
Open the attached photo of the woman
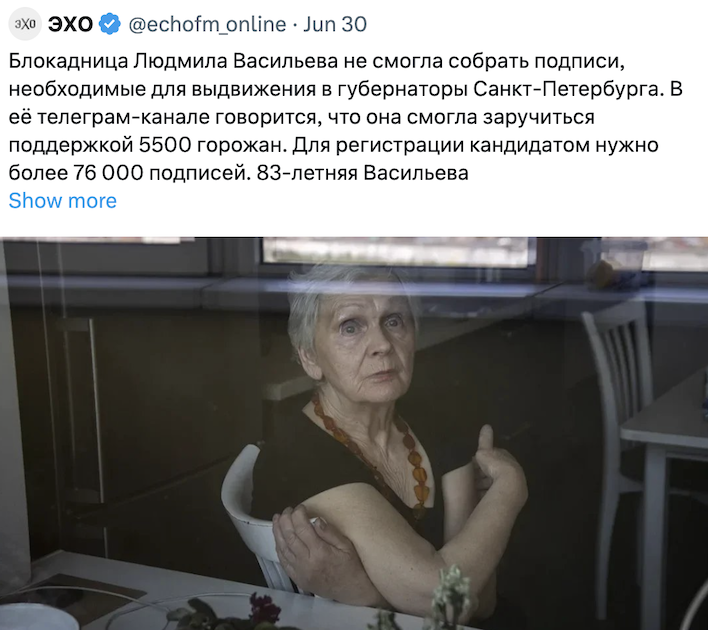[354, 433]
